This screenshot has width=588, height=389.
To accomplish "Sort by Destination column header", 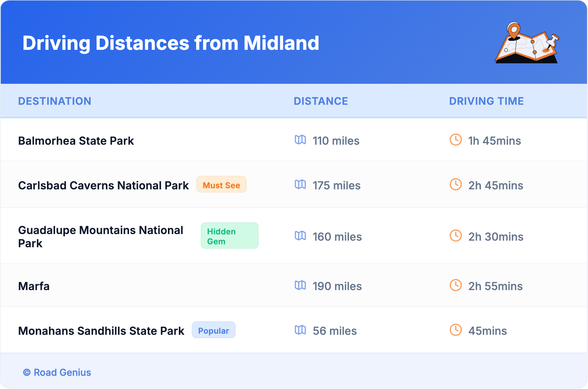I will coord(55,101).
